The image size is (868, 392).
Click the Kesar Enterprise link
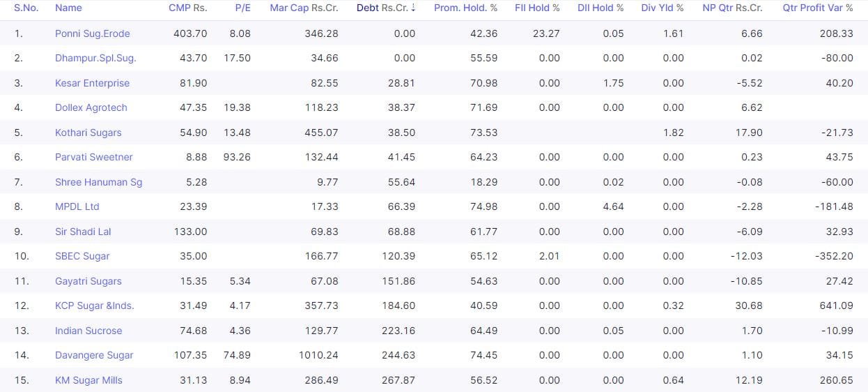click(x=92, y=83)
